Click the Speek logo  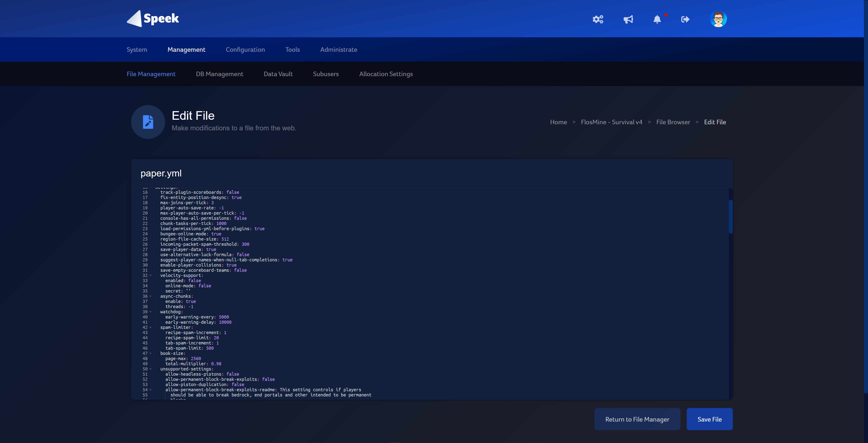pyautogui.click(x=153, y=19)
